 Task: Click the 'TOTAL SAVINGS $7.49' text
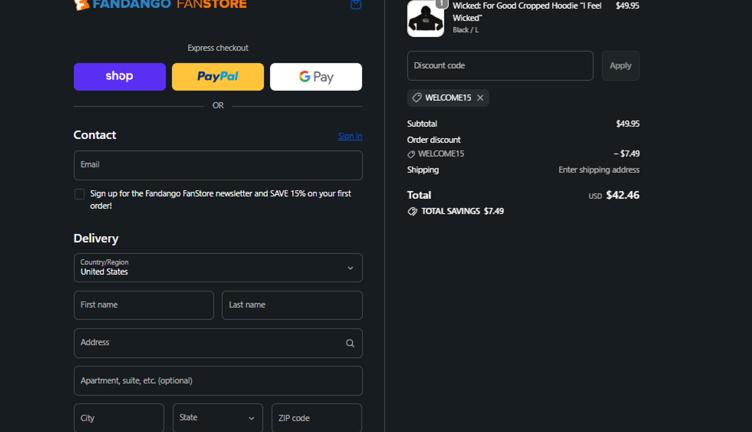click(x=462, y=211)
